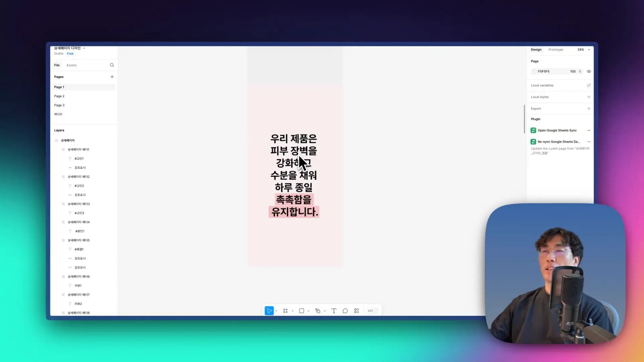Expand 상세페이지 배이5 layer group

coord(58,240)
